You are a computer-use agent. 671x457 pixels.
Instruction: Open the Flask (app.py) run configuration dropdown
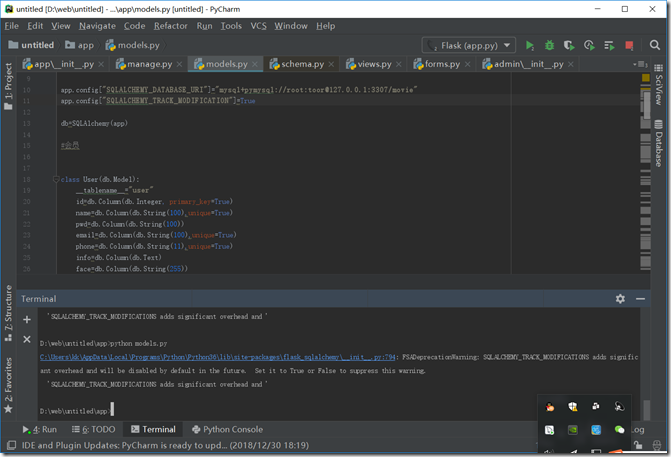pyautogui.click(x=469, y=45)
